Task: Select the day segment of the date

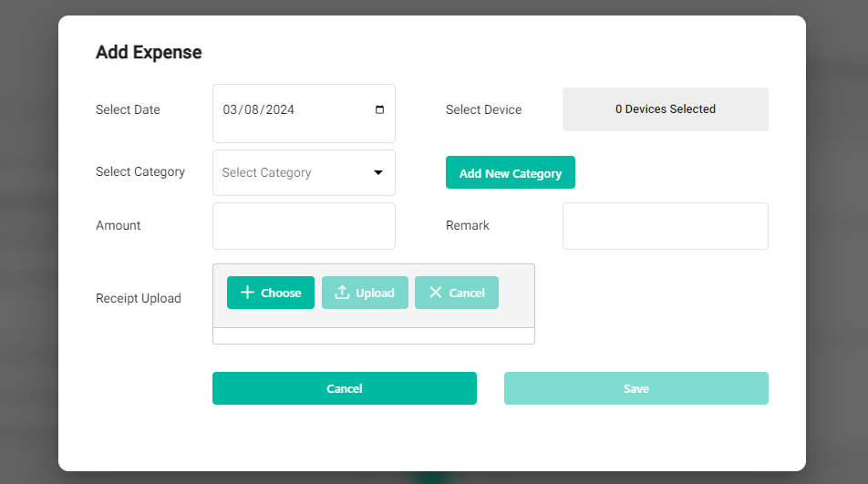Action: coord(253,109)
